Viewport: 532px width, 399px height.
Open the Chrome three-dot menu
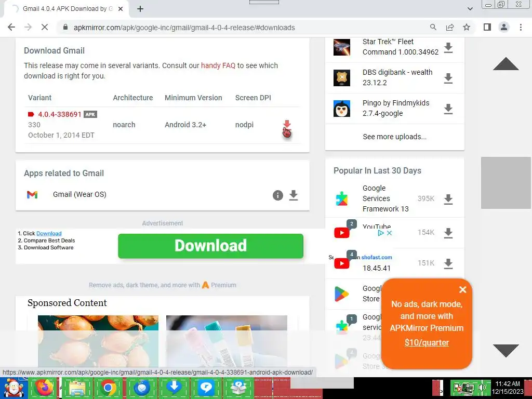pos(521,27)
